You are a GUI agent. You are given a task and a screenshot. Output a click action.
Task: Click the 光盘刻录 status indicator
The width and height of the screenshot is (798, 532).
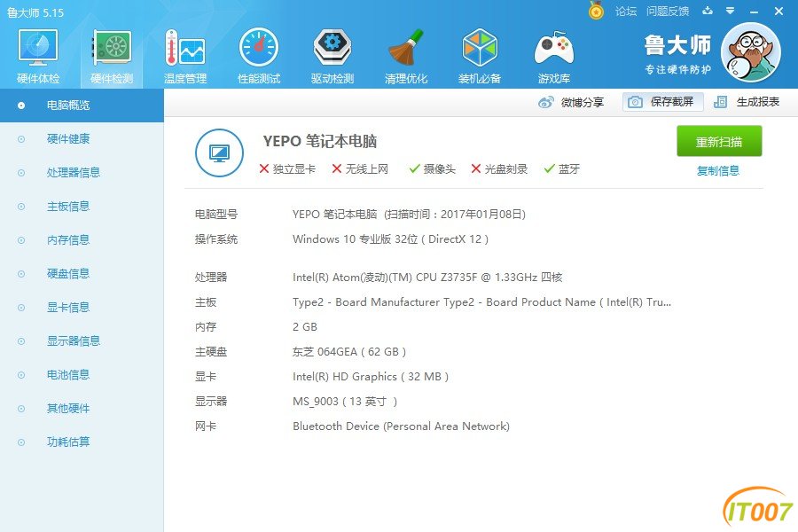point(499,169)
